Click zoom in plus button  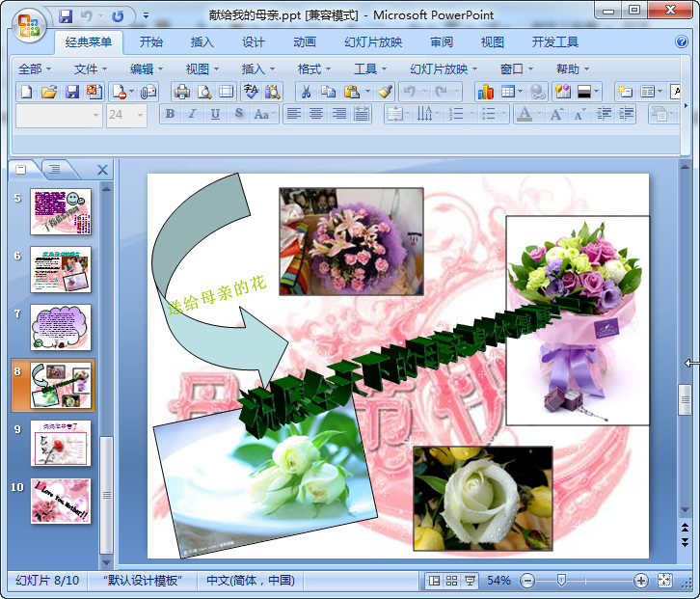(x=641, y=581)
